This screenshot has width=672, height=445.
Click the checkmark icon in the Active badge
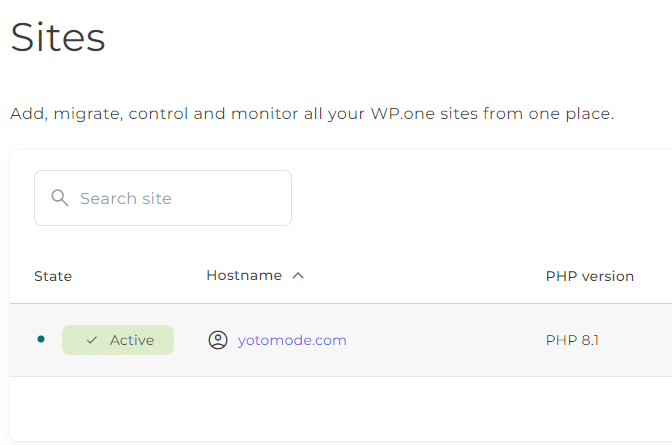point(92,340)
